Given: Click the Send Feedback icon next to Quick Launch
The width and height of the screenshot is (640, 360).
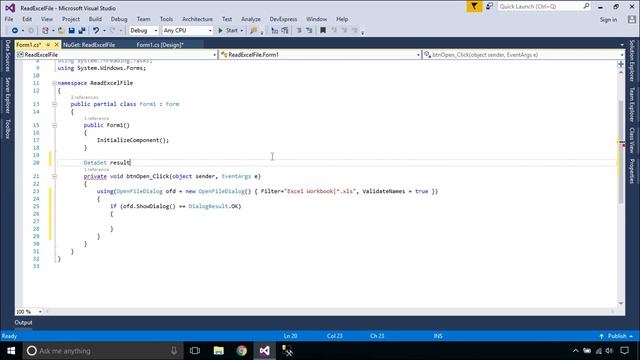Looking at the screenshot, I should click(x=489, y=7).
